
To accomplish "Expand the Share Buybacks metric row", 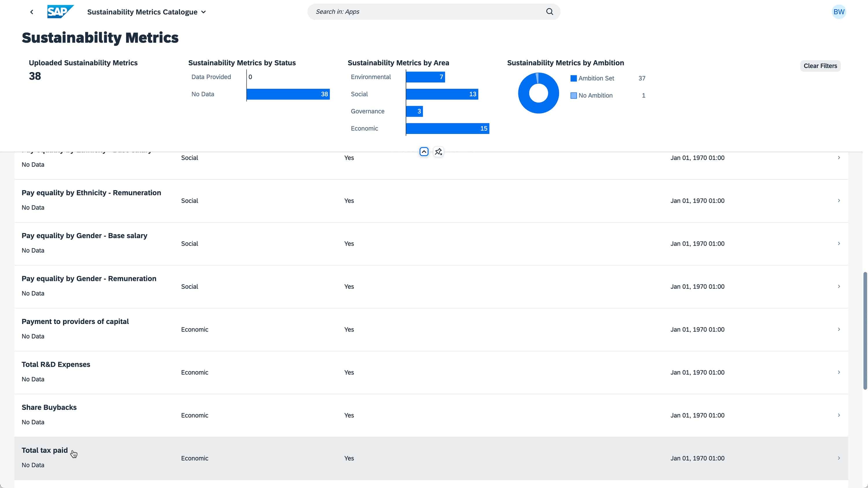I will (x=839, y=415).
